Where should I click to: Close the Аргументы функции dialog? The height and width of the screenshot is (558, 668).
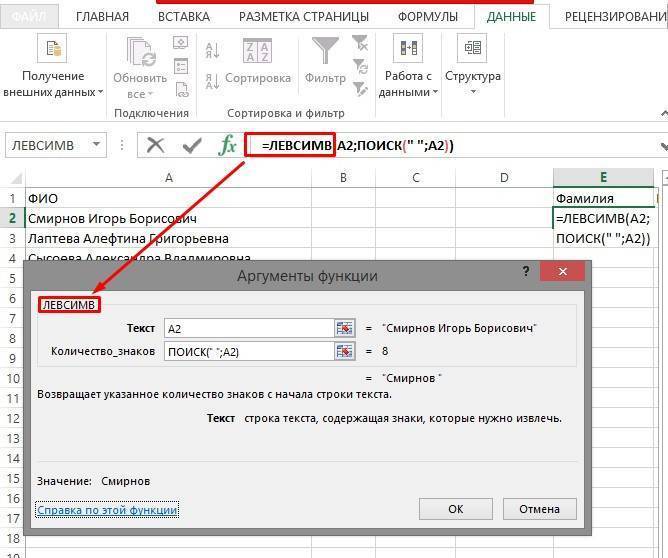[562, 271]
